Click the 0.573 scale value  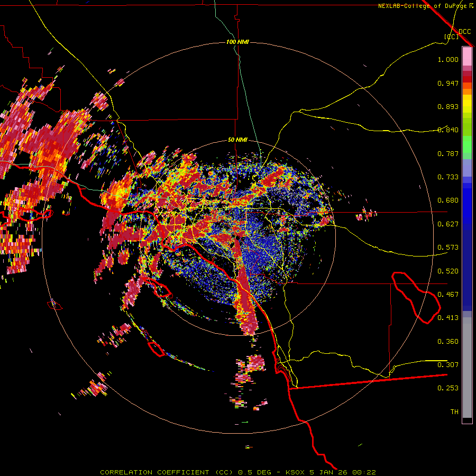[x=448, y=248]
